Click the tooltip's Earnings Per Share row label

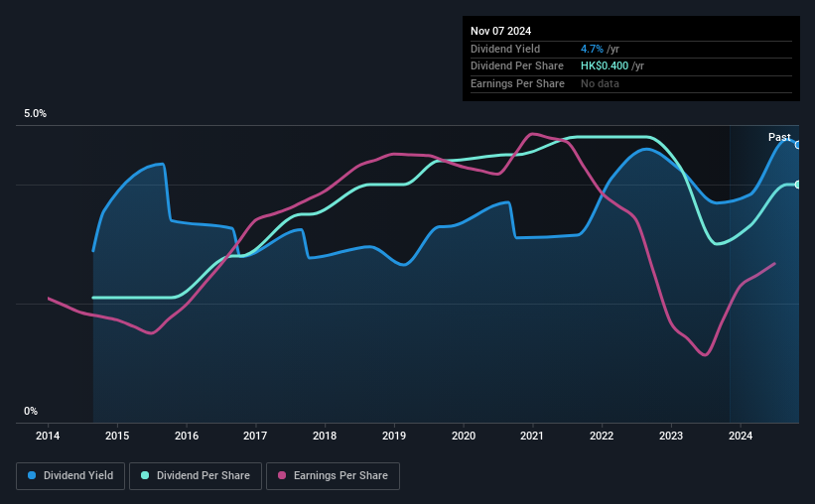pos(517,83)
